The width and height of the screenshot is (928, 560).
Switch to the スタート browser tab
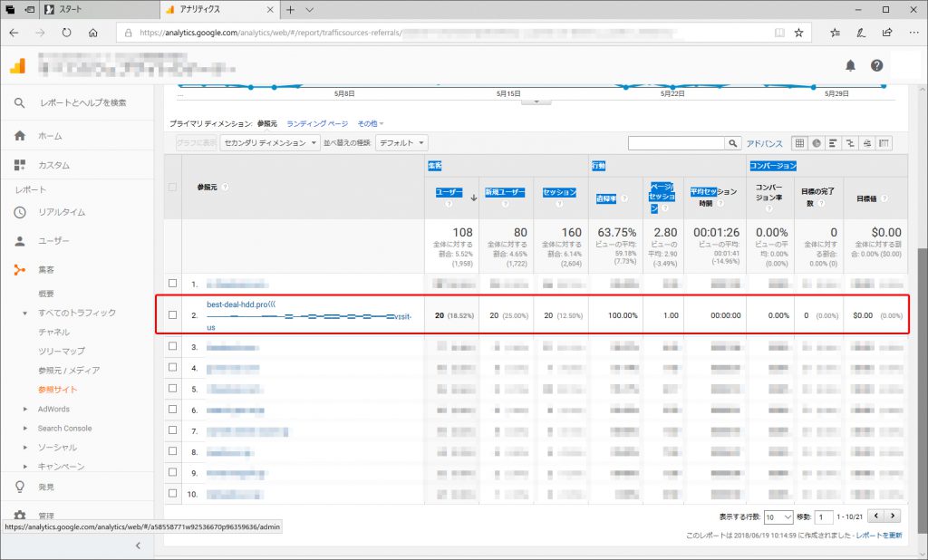point(100,9)
